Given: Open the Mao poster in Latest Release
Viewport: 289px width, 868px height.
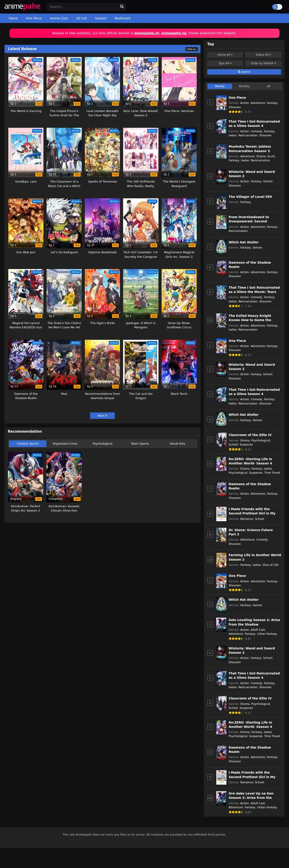Looking at the screenshot, I should click(x=64, y=365).
